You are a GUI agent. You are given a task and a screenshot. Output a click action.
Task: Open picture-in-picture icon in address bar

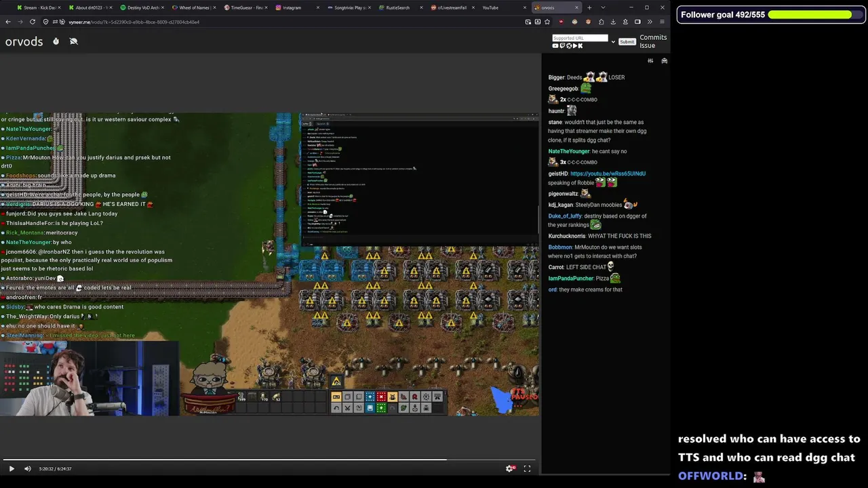coord(528,22)
